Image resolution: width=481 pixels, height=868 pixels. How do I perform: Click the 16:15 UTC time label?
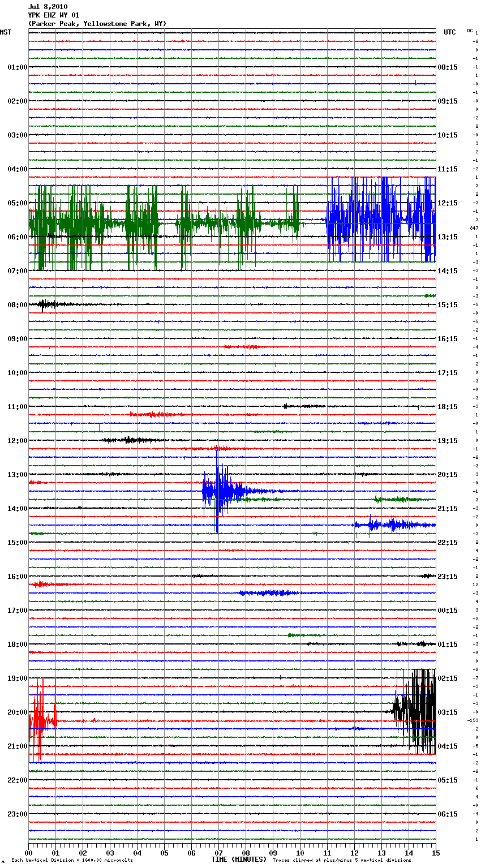tap(448, 338)
